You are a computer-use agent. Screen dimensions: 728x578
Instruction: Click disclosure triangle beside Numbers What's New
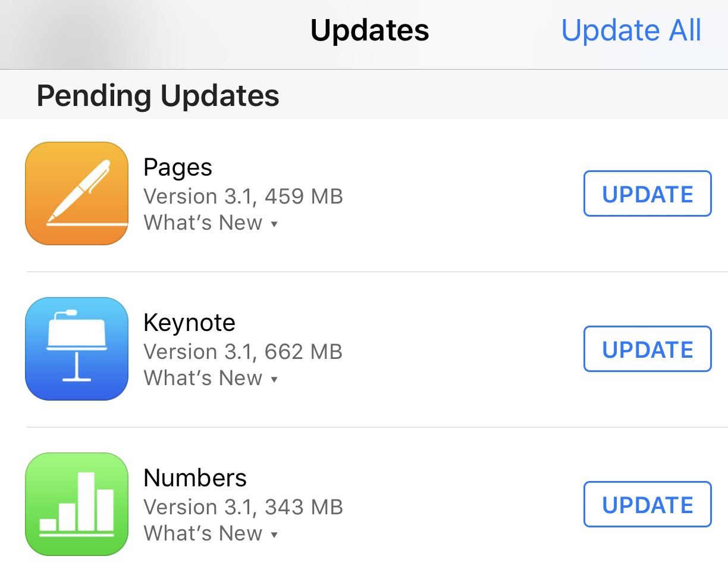(274, 535)
